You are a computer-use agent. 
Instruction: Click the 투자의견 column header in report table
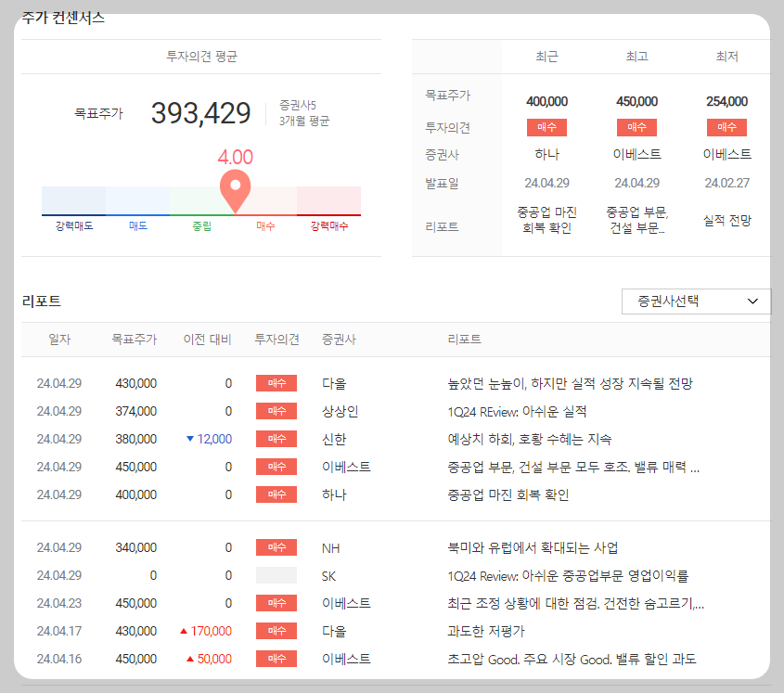(x=277, y=340)
